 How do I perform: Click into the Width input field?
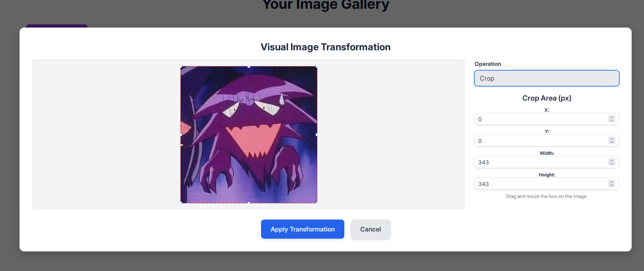(542, 162)
